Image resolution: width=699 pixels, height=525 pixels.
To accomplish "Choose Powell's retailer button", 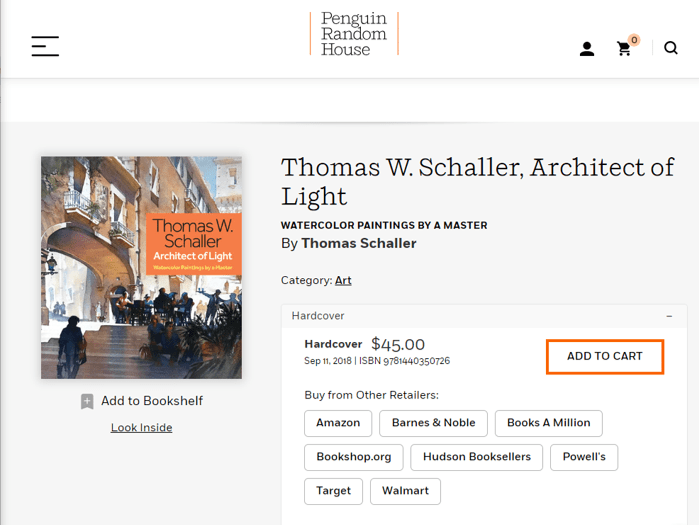I will (x=584, y=457).
